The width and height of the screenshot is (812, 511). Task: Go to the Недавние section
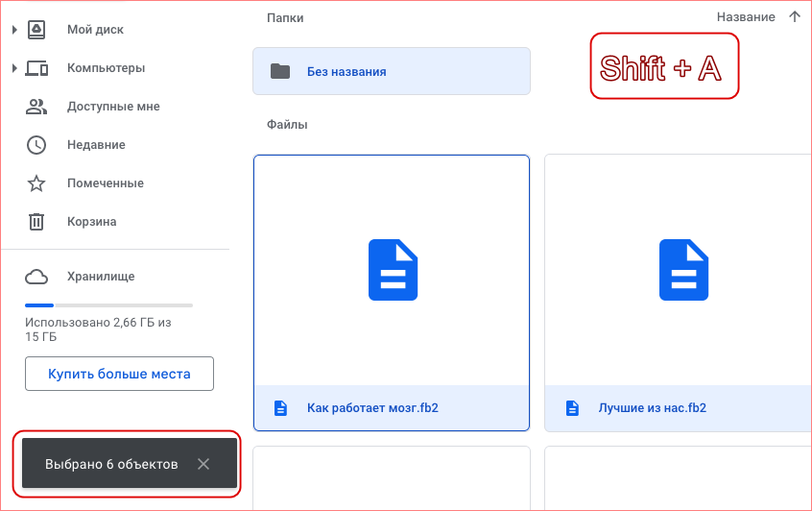(x=96, y=145)
